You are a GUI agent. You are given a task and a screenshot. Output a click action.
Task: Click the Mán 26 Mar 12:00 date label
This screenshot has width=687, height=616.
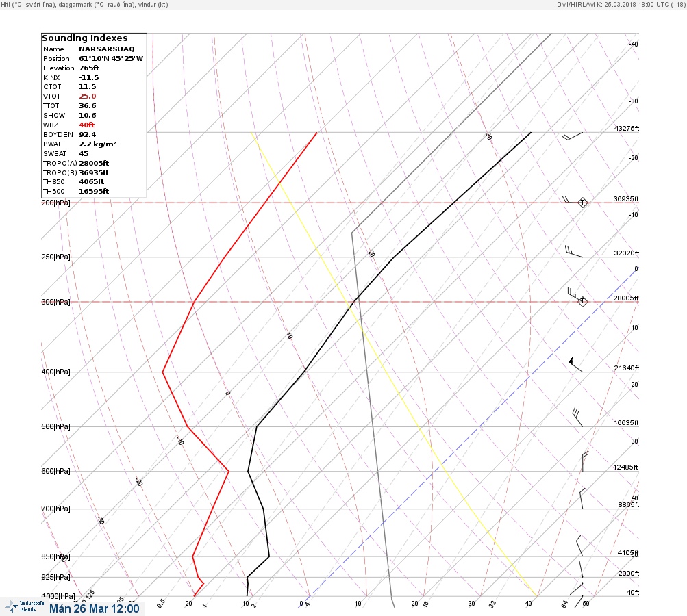[95, 608]
